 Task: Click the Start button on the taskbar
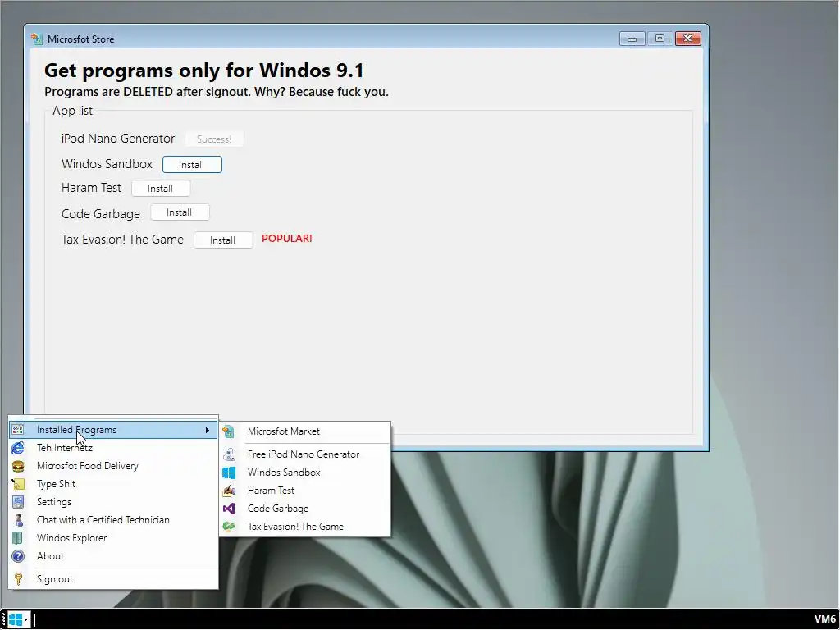[18, 620]
